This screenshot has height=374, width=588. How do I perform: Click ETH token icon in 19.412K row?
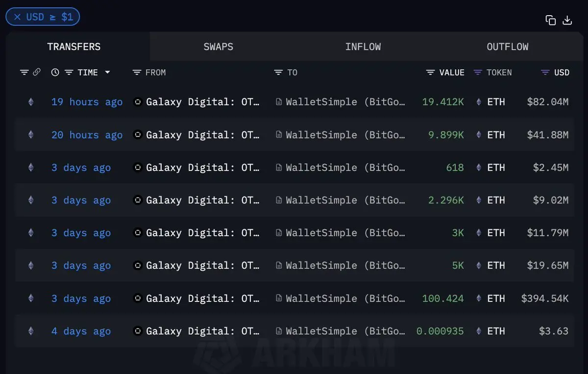click(x=479, y=102)
